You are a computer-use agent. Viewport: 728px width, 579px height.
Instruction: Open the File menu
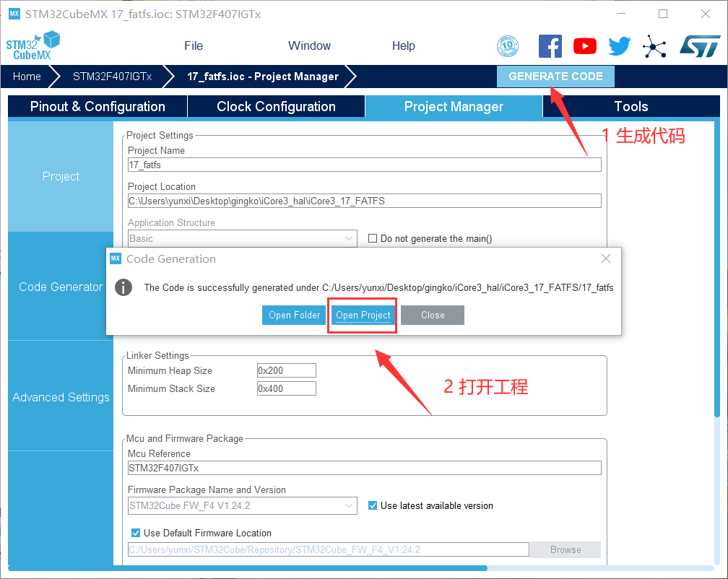[x=194, y=45]
